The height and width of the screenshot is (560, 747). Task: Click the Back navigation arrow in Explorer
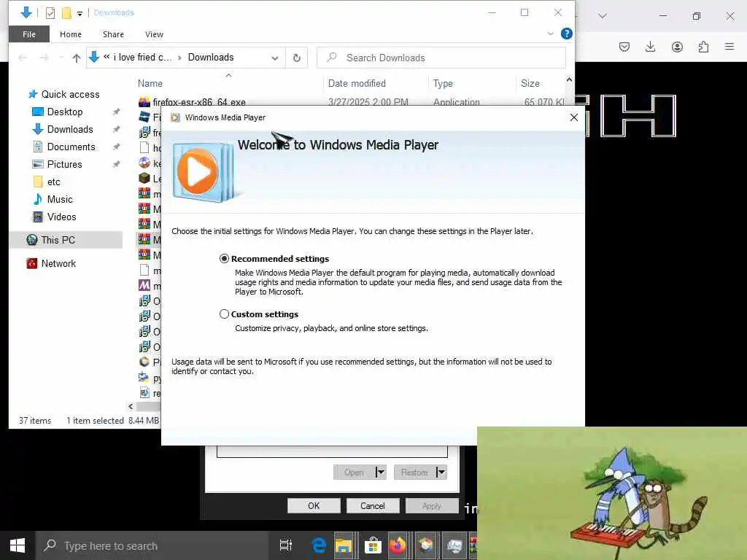click(x=23, y=58)
